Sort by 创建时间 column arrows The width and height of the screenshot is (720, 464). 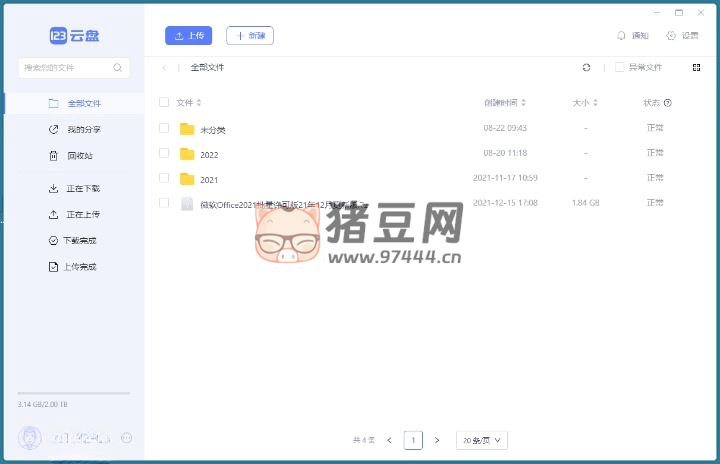pyautogui.click(x=524, y=103)
